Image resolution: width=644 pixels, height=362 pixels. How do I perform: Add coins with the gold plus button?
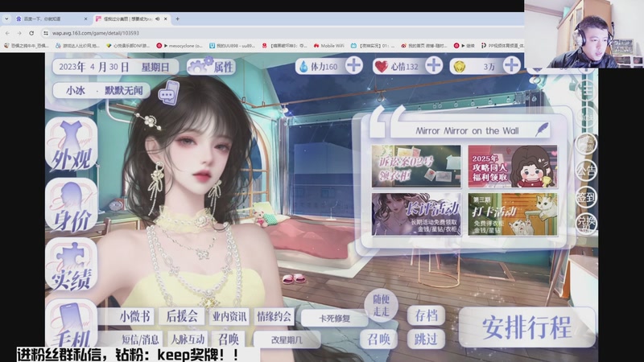pyautogui.click(x=511, y=66)
